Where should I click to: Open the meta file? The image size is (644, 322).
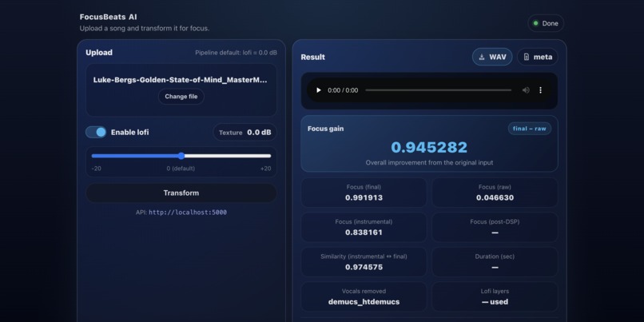click(x=537, y=57)
